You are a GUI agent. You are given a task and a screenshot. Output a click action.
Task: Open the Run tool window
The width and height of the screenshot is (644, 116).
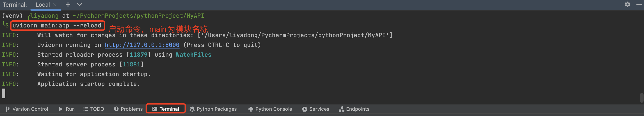[x=67, y=109]
